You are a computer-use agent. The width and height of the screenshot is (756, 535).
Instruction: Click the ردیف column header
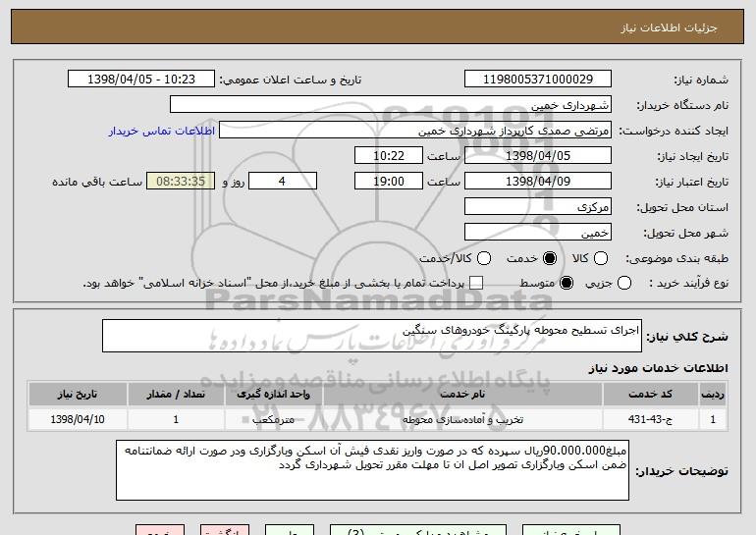click(713, 395)
